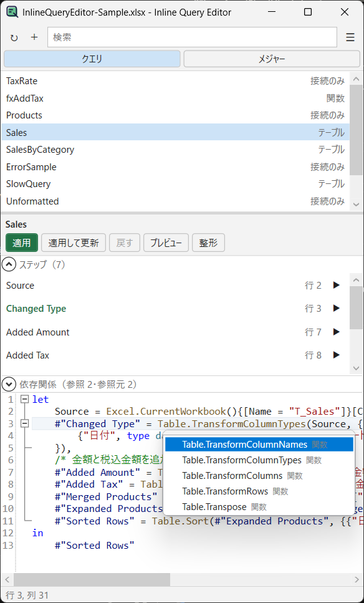Select the Source step

coord(175,286)
